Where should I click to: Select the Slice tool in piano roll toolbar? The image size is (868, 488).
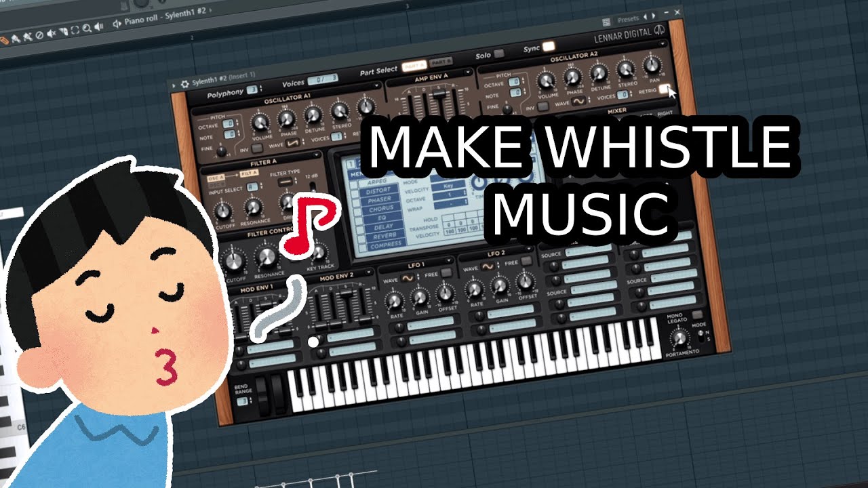(x=64, y=31)
